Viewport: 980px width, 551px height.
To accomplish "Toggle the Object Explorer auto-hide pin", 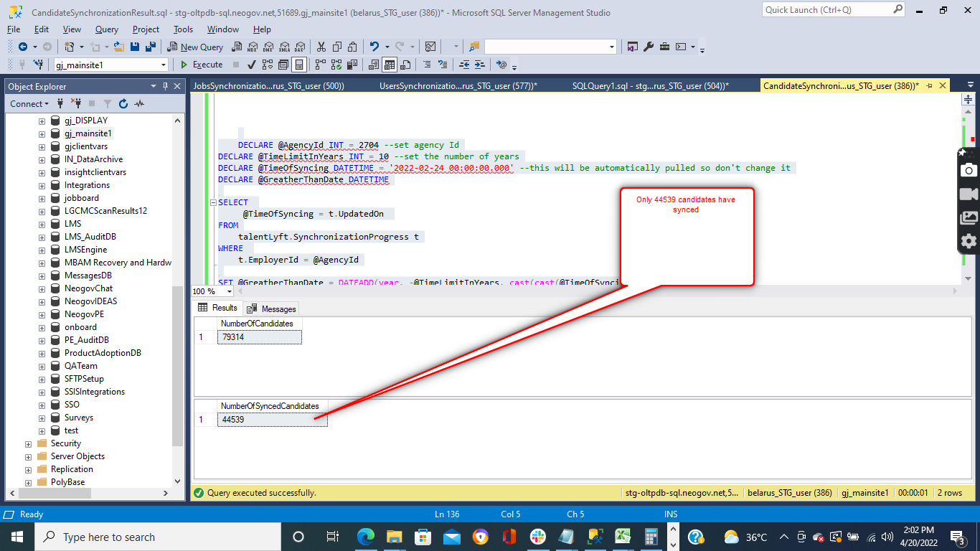I will pyautogui.click(x=166, y=86).
